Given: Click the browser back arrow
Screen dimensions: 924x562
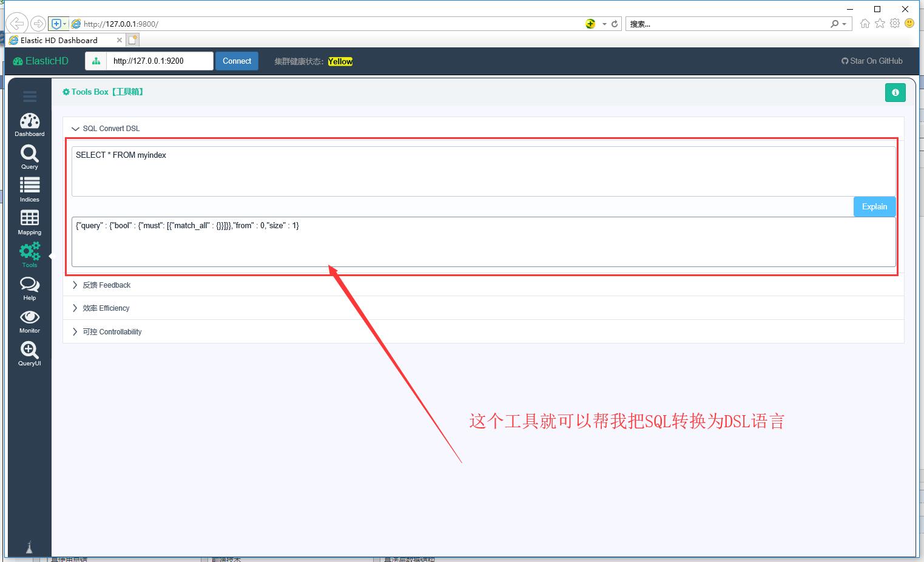Looking at the screenshot, I should (x=16, y=24).
